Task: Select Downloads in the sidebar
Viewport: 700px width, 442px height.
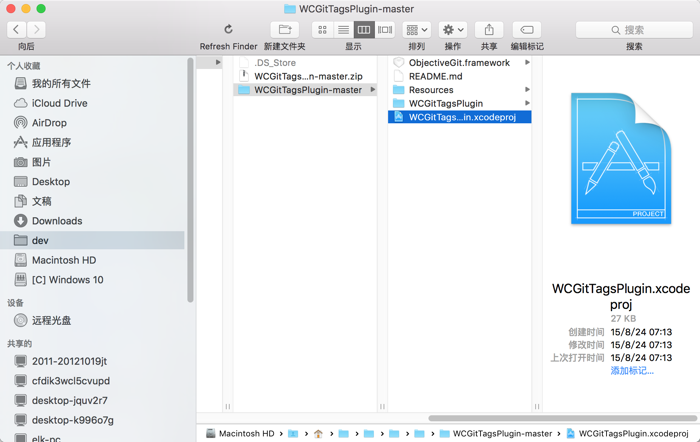Action: point(92,221)
